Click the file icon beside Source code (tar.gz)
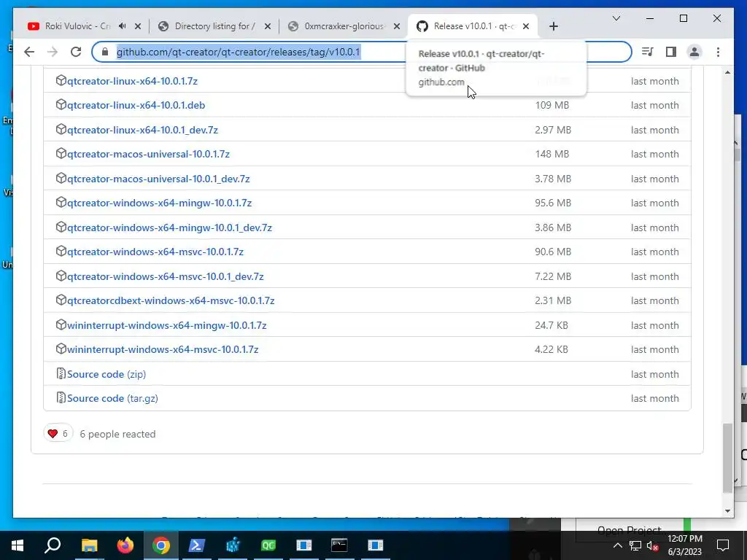Viewport: 747px width, 560px height. pos(61,398)
